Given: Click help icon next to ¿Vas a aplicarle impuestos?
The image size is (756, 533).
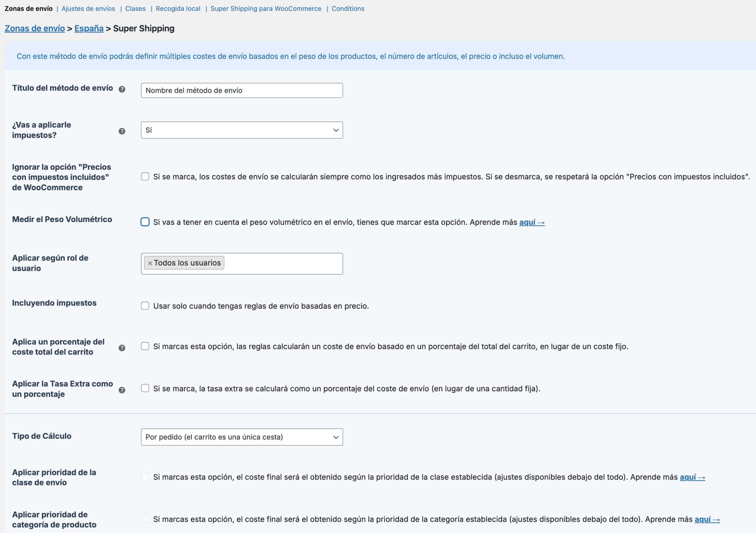Looking at the screenshot, I should pyautogui.click(x=122, y=131).
